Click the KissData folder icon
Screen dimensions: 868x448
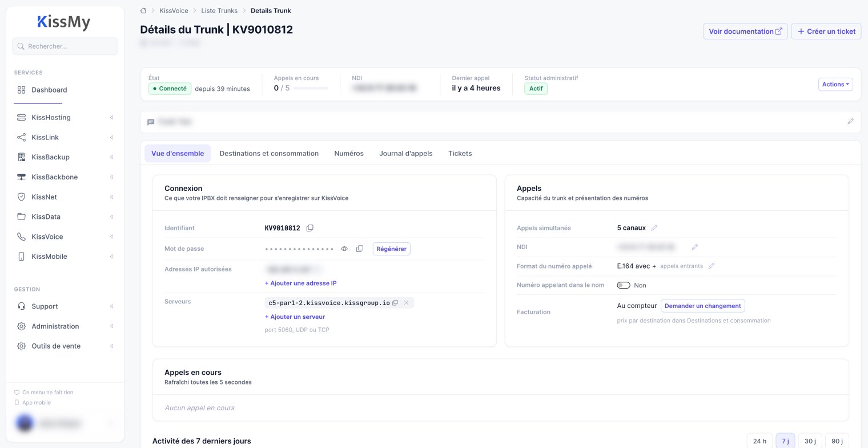click(x=21, y=217)
